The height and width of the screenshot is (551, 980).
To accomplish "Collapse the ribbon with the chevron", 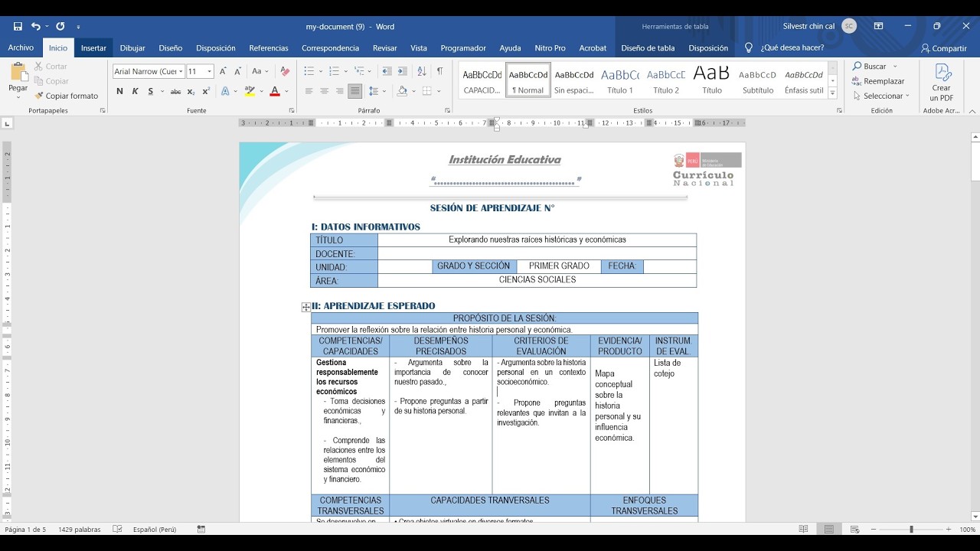I will 972,110.
